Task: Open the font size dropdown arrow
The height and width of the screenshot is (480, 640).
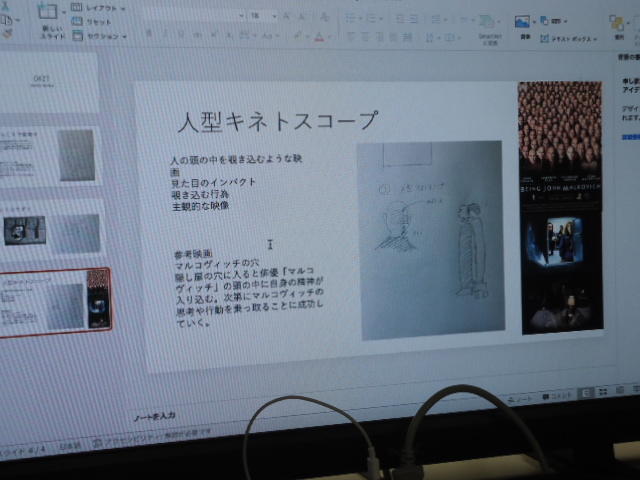Action: [x=274, y=16]
